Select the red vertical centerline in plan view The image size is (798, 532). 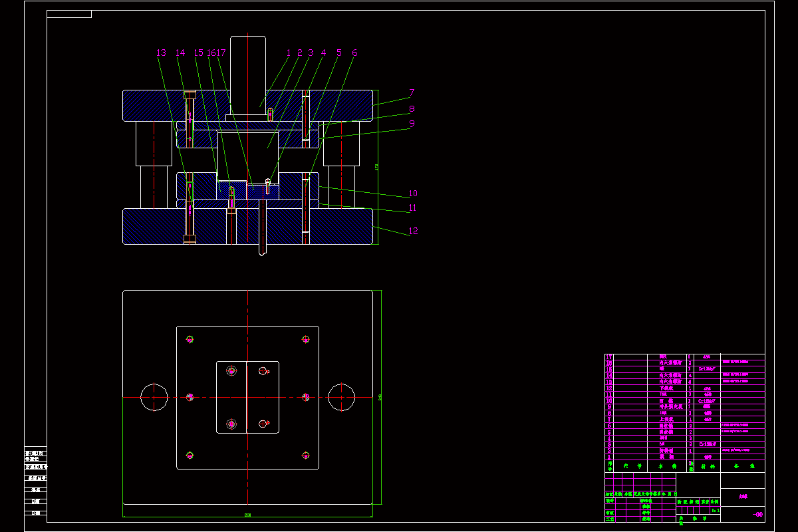coord(247,397)
